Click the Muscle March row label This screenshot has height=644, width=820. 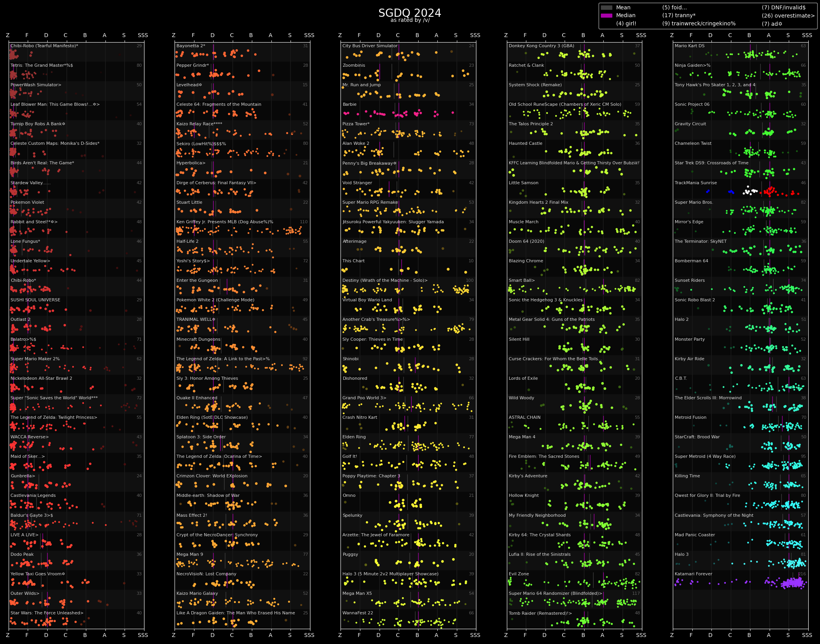coord(524,222)
